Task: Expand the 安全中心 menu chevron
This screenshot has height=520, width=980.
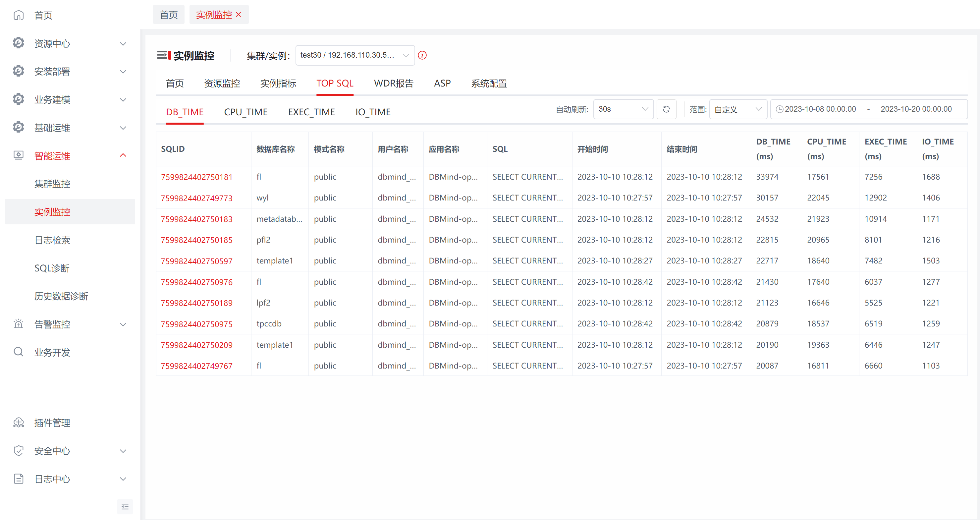Action: click(x=123, y=451)
